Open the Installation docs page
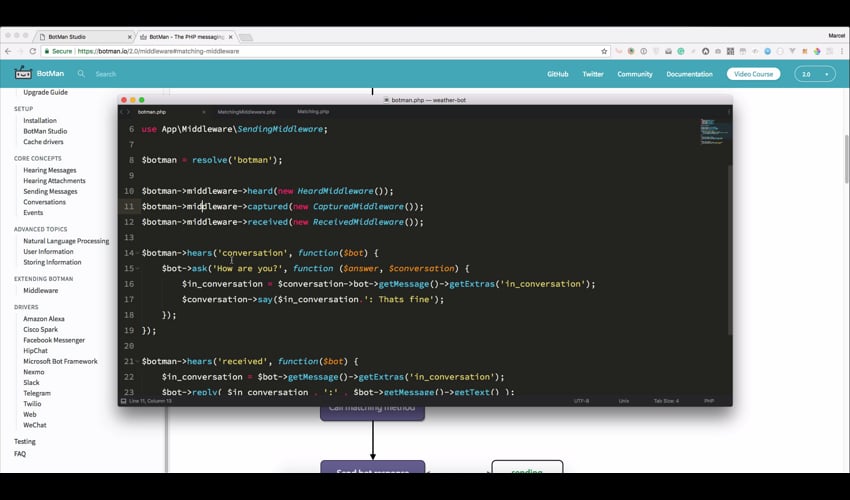Viewport: 850px width, 500px height. tap(40, 120)
